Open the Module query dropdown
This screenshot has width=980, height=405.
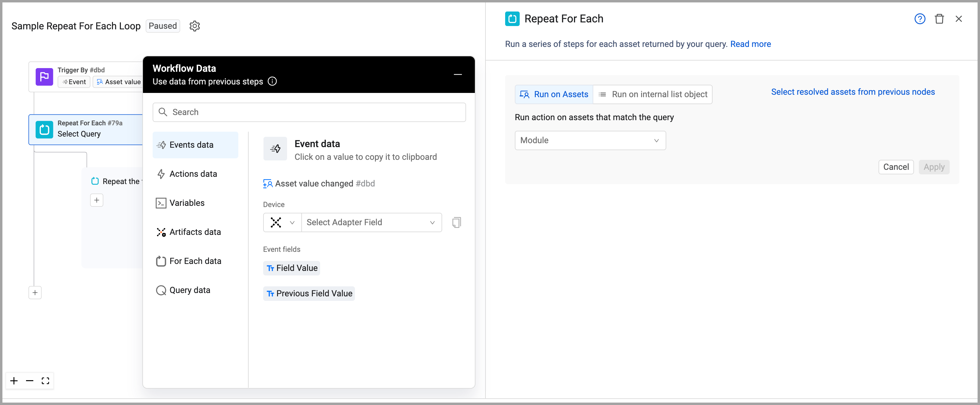[590, 140]
